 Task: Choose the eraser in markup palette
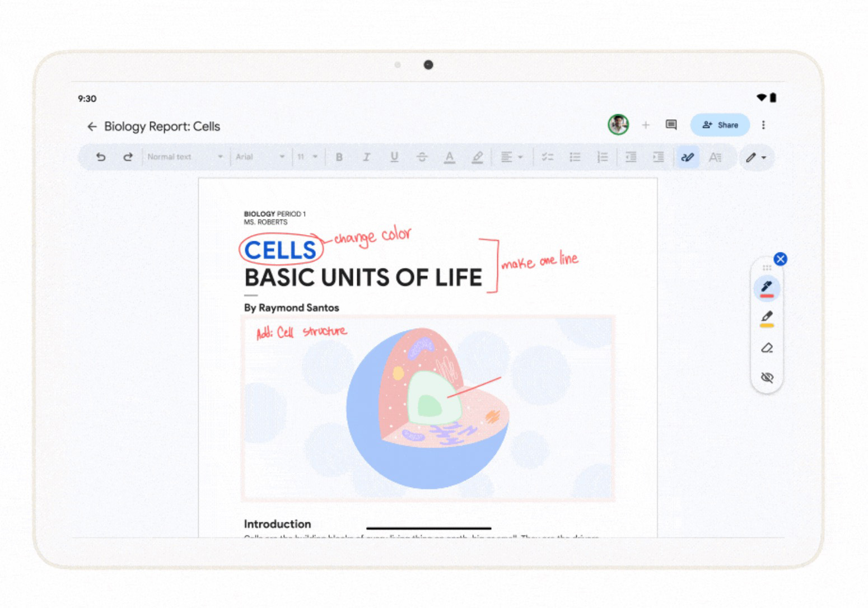click(x=767, y=348)
